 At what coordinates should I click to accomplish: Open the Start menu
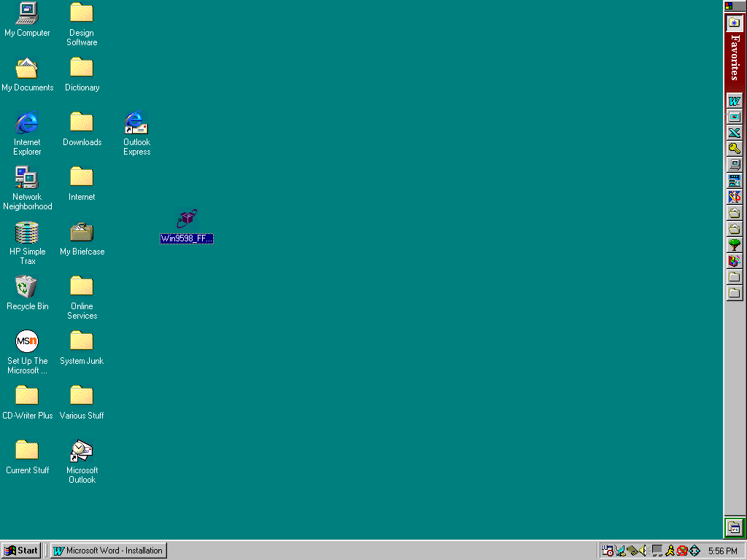(21, 551)
